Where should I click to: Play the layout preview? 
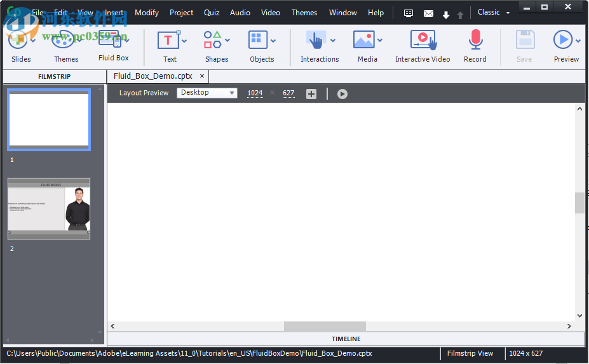click(x=342, y=93)
